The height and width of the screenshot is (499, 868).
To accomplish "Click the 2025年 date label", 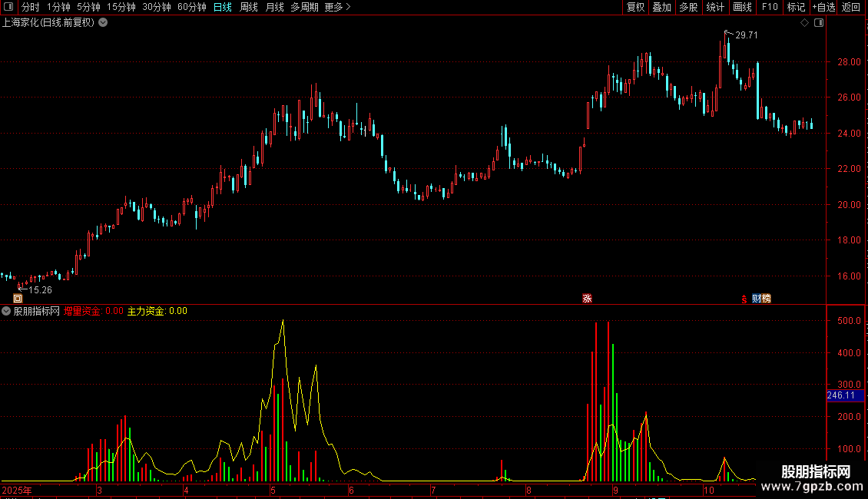I will [17, 490].
